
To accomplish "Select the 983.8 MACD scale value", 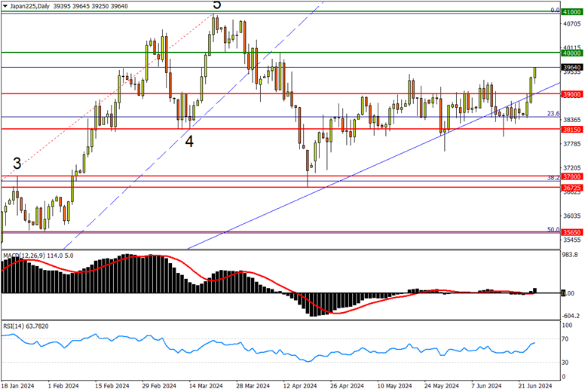I will [x=571, y=255].
